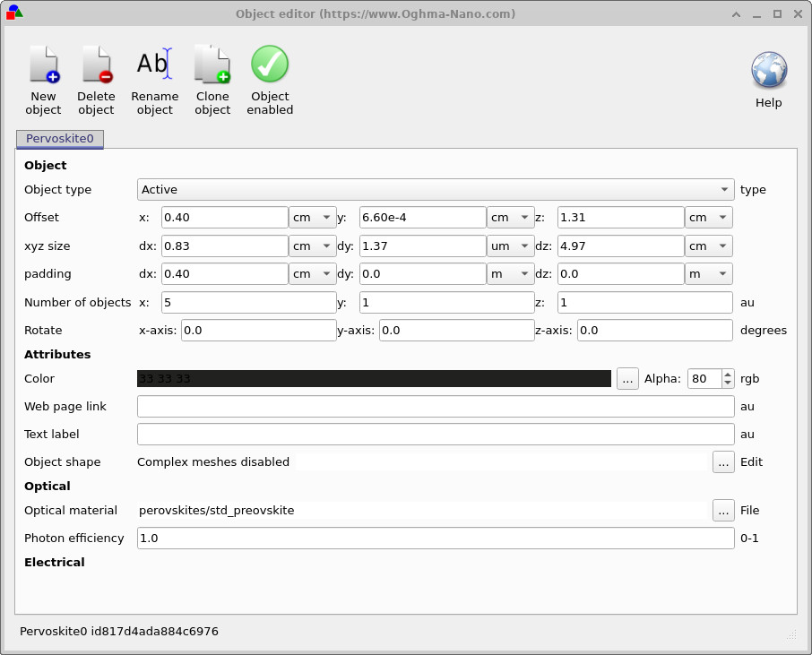Create a new object
This screenshot has width=812, height=655.
coord(43,79)
